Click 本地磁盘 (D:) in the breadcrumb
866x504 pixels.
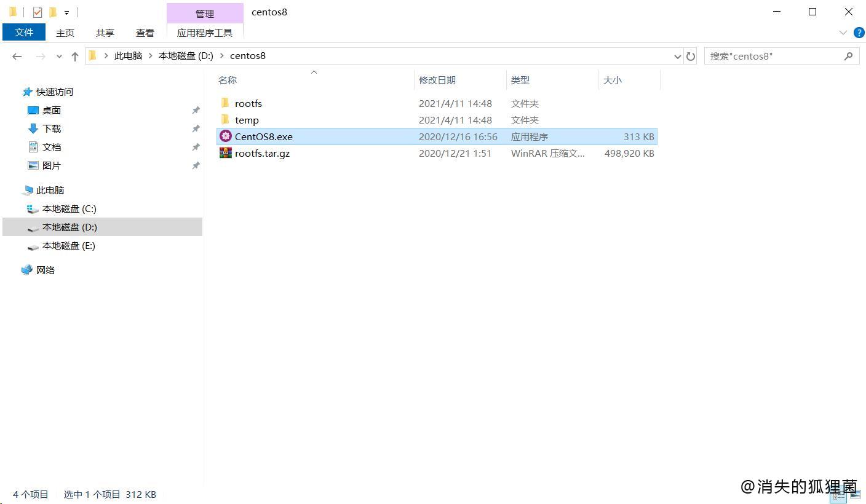[186, 56]
